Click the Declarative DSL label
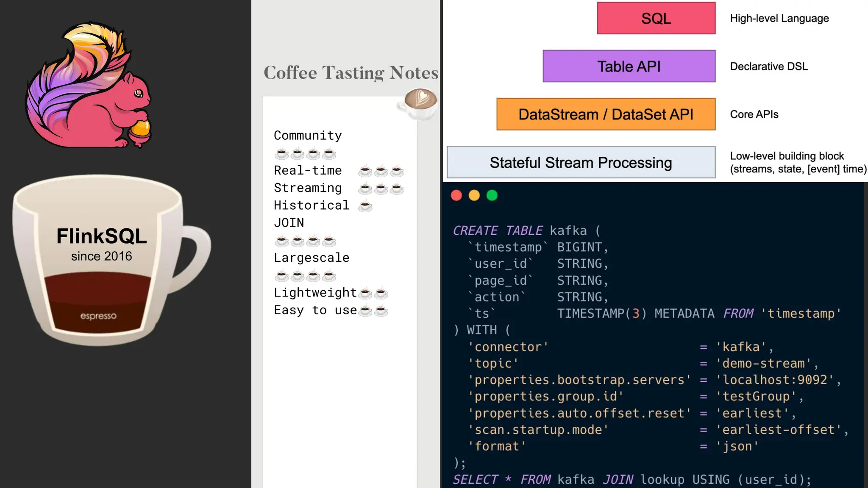This screenshot has height=488, width=868. click(x=769, y=67)
